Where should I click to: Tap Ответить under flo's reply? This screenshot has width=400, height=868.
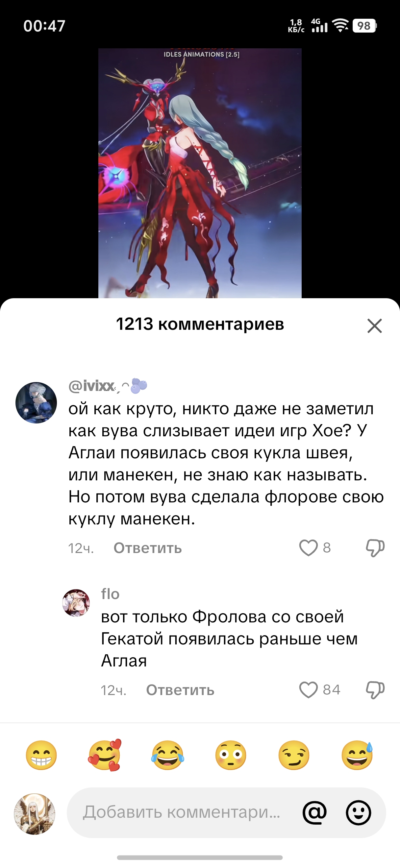click(x=180, y=690)
